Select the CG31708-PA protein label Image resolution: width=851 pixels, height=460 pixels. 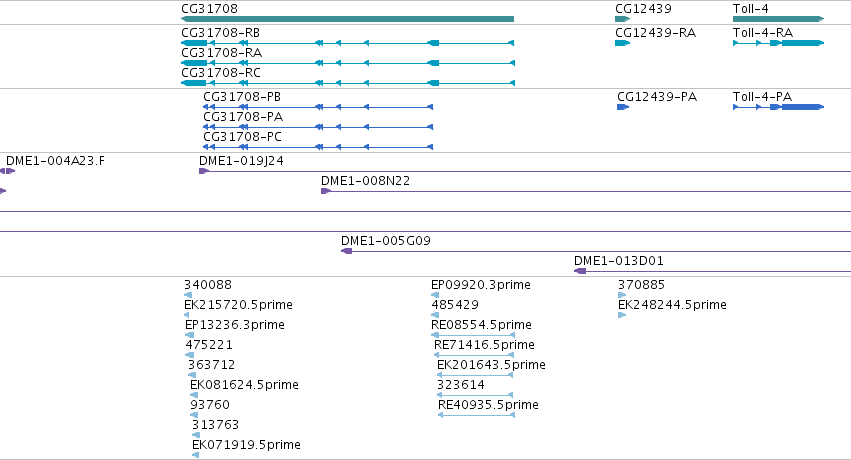coord(243,117)
